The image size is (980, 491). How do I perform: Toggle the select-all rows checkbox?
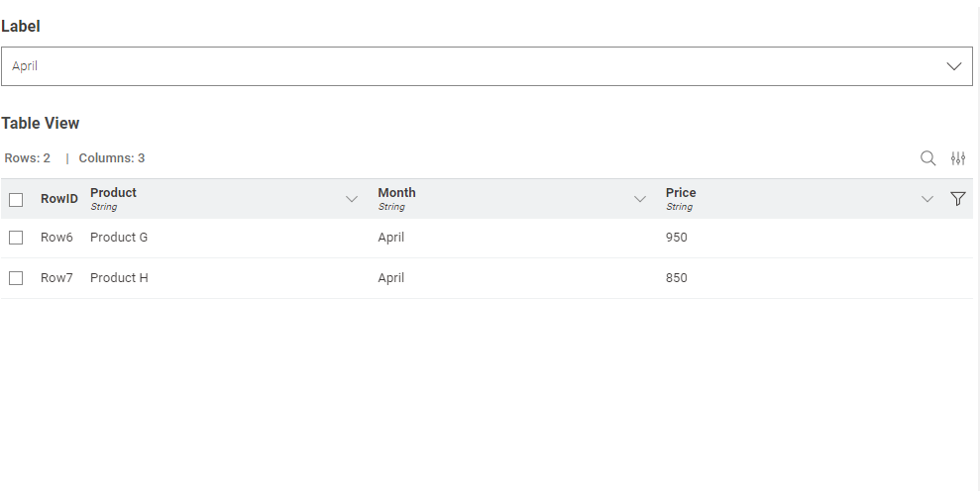pyautogui.click(x=16, y=200)
